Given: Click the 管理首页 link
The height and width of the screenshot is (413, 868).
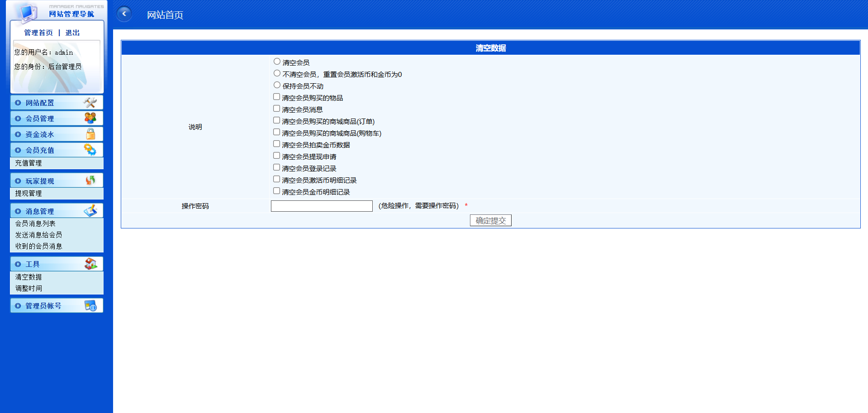Looking at the screenshot, I should 38,33.
